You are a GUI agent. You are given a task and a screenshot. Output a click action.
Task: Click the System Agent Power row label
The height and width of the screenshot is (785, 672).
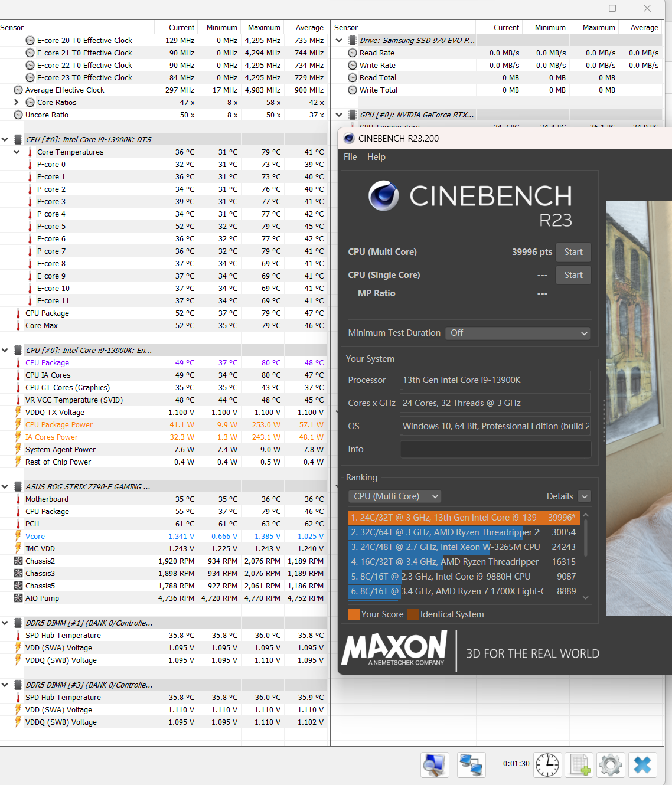click(60, 450)
